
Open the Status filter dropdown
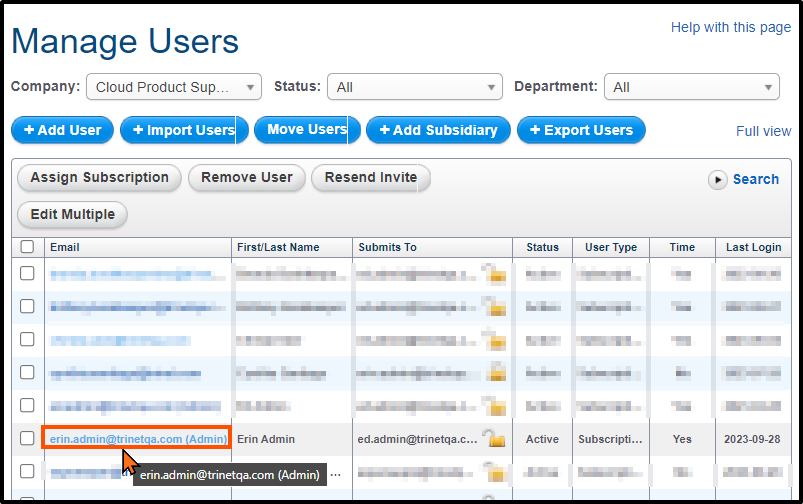click(415, 87)
